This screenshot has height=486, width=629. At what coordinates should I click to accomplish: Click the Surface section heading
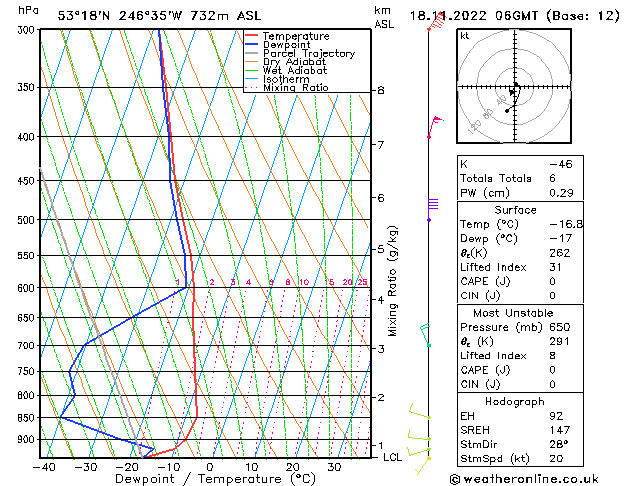(x=515, y=210)
